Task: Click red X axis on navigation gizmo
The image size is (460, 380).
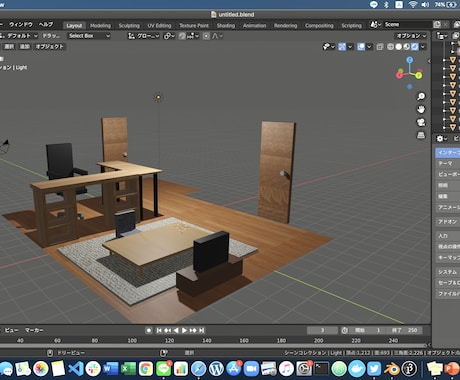Action: click(x=399, y=75)
